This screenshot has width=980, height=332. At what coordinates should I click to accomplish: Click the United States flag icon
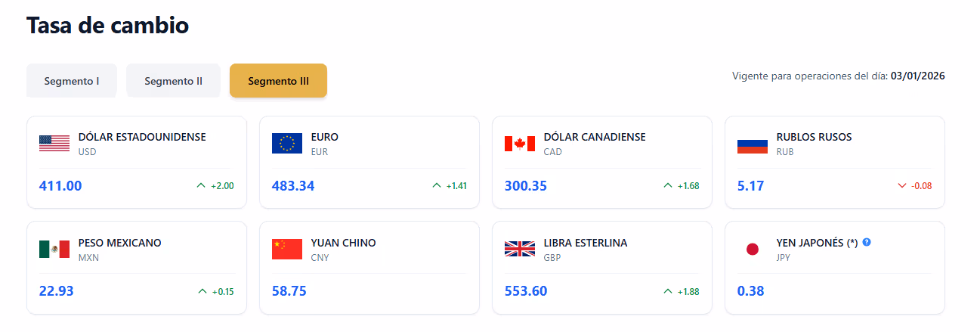[x=54, y=143]
